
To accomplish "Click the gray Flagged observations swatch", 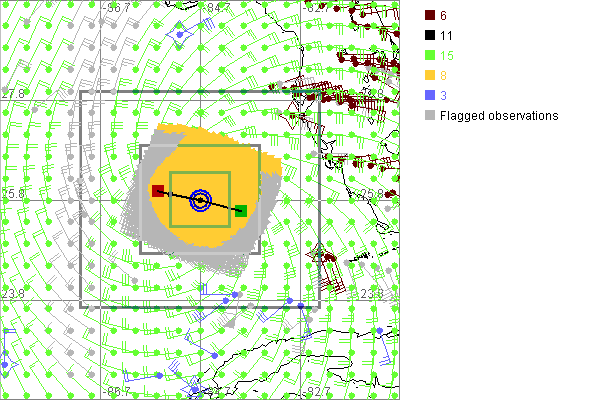I will tap(430, 116).
